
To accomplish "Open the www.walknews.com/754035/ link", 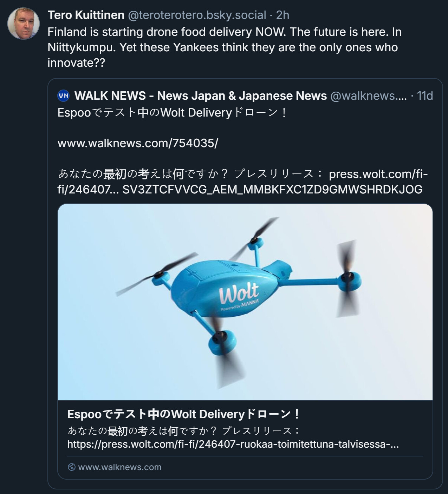I will point(138,143).
